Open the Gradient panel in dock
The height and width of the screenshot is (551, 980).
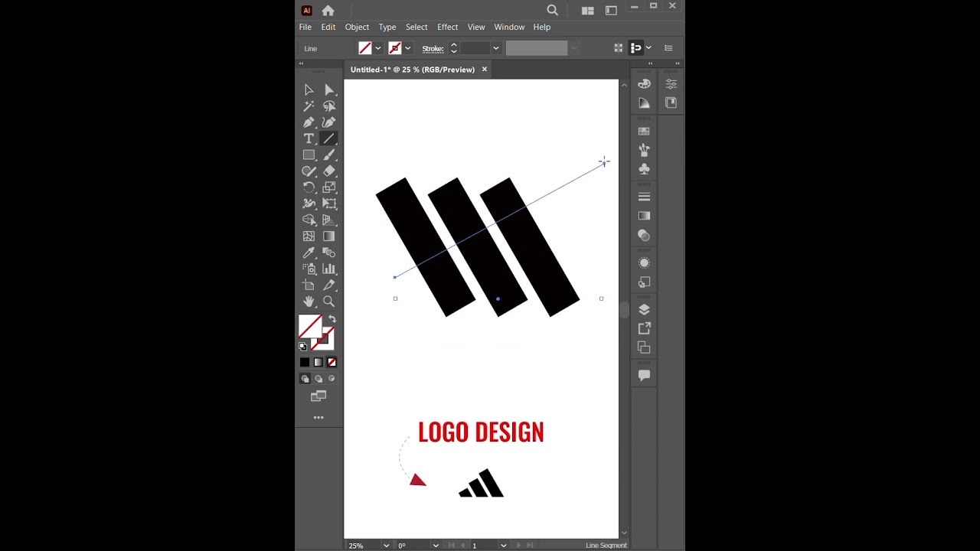coord(644,216)
